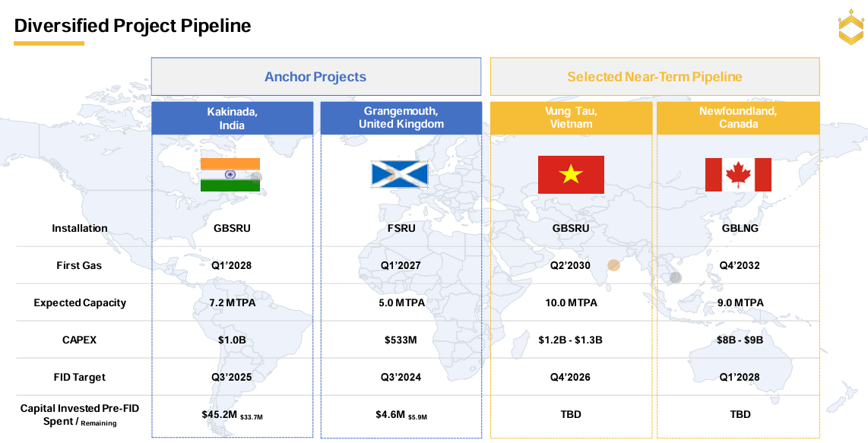
Task: Select the 7.2 MTPA capacity value
Action: point(233,303)
